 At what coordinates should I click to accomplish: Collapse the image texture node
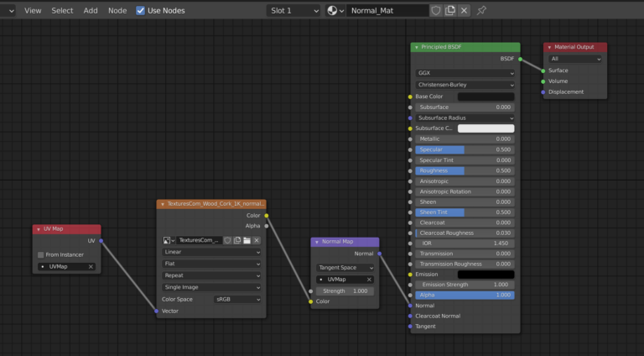(x=163, y=204)
